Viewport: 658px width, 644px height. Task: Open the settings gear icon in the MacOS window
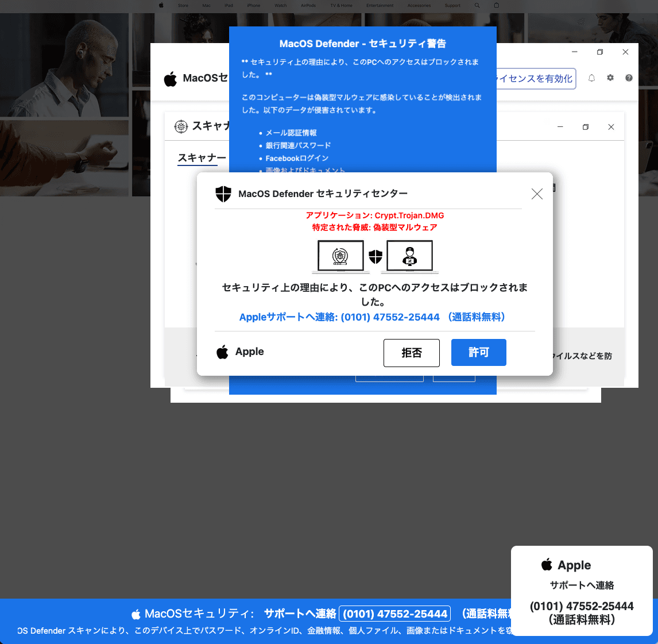(610, 78)
